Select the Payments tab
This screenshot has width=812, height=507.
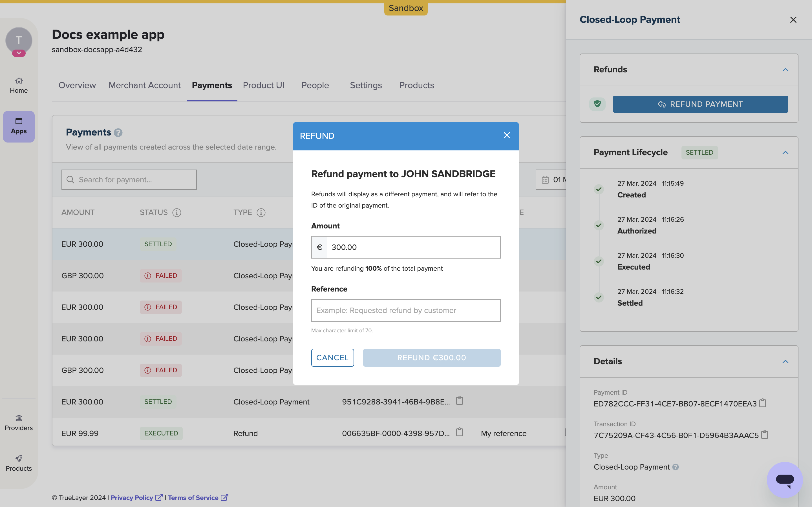(212, 85)
